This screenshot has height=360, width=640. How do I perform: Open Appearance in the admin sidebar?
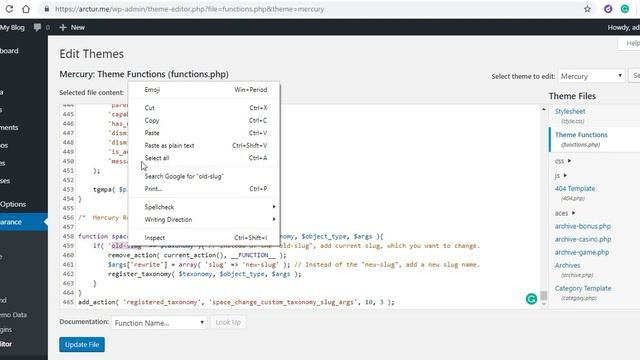pyautogui.click(x=24, y=222)
